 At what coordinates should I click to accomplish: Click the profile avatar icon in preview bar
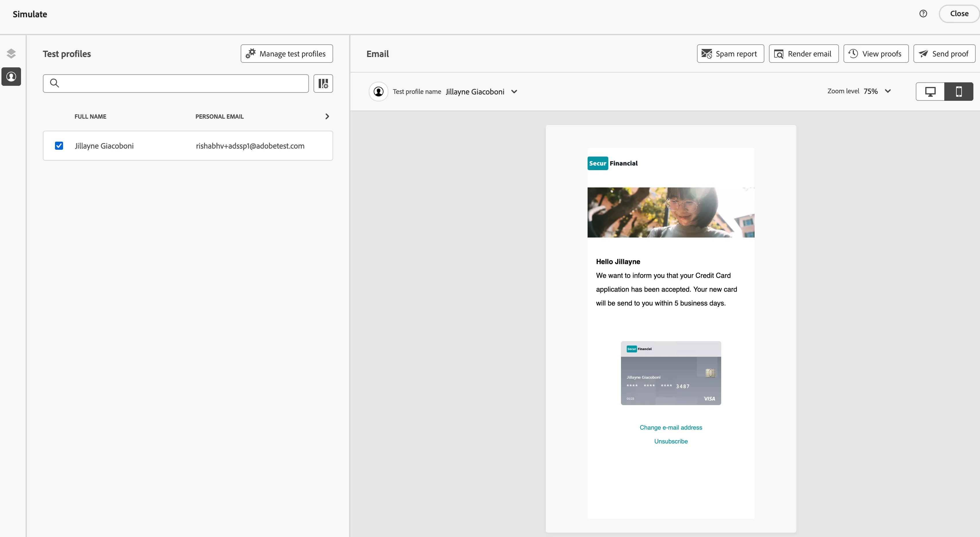pos(378,92)
